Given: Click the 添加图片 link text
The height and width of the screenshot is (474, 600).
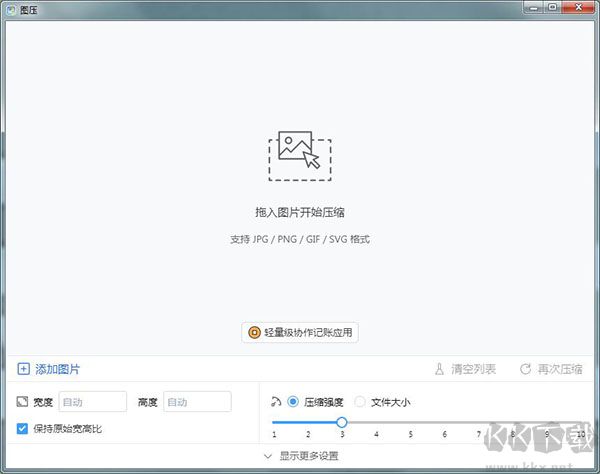Looking at the screenshot, I should 58,369.
